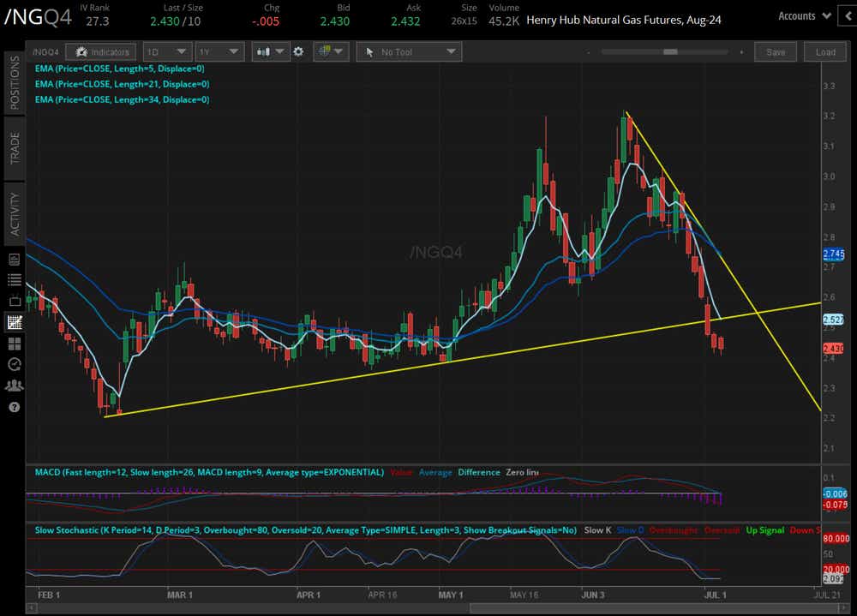Click the IV Rank value 27.3
This screenshot has width=857, height=616.
[x=98, y=21]
